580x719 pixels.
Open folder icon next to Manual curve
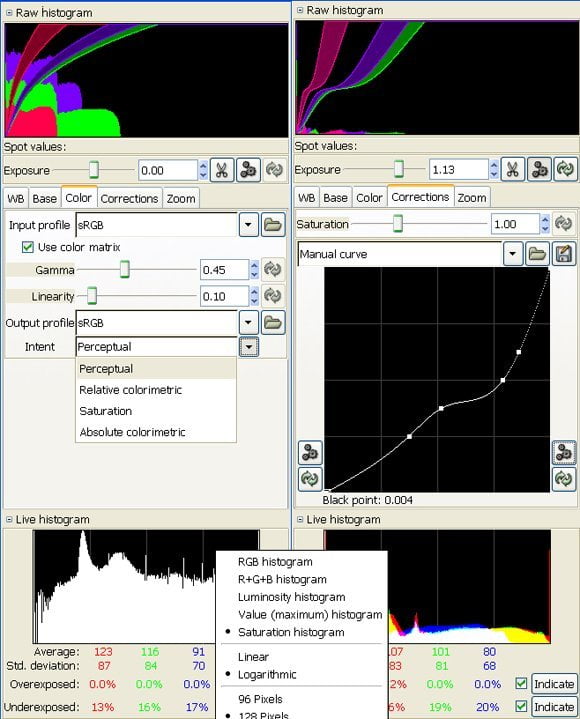tap(537, 254)
